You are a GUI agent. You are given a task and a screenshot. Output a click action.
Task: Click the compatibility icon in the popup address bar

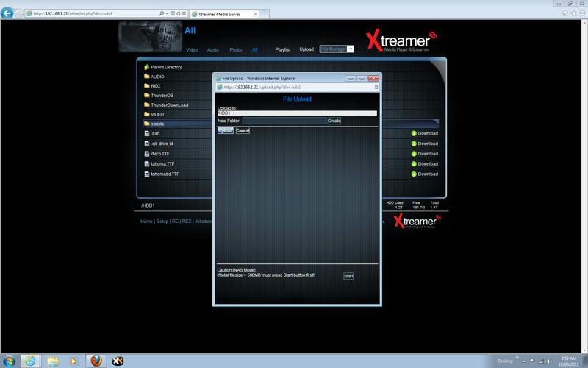coord(376,87)
